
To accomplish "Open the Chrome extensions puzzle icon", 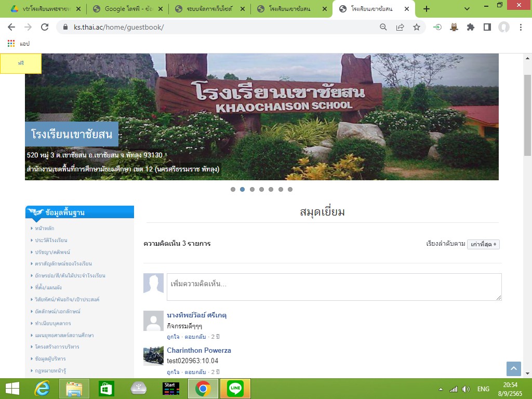I will tap(471, 27).
